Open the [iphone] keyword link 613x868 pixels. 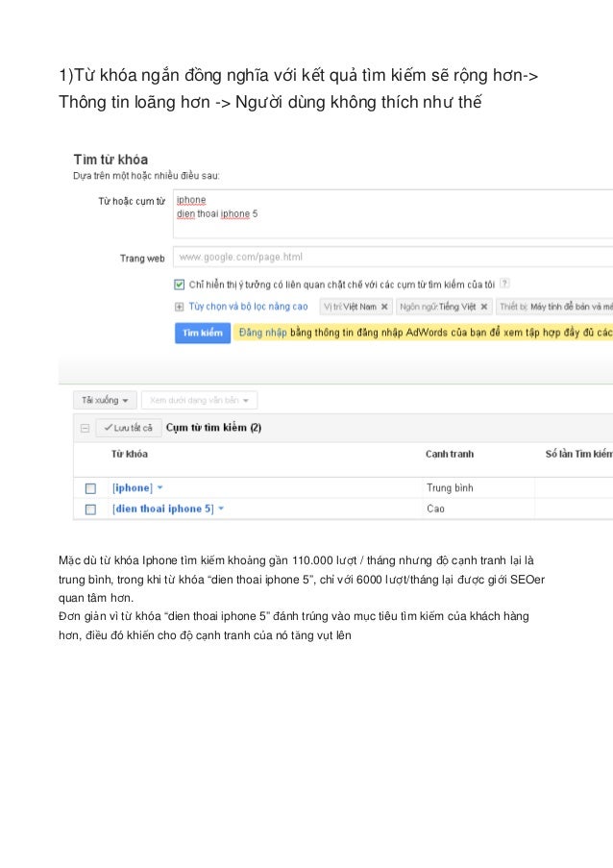133,487
